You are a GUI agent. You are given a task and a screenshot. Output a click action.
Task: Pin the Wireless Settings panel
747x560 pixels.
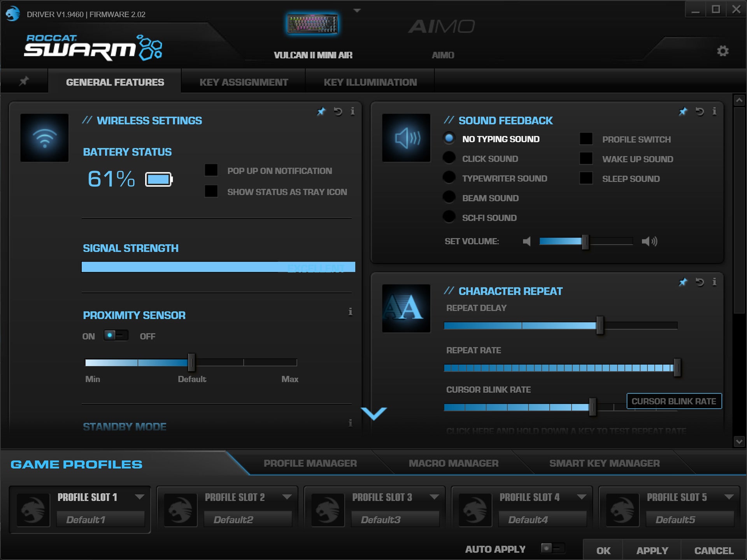[x=321, y=112]
